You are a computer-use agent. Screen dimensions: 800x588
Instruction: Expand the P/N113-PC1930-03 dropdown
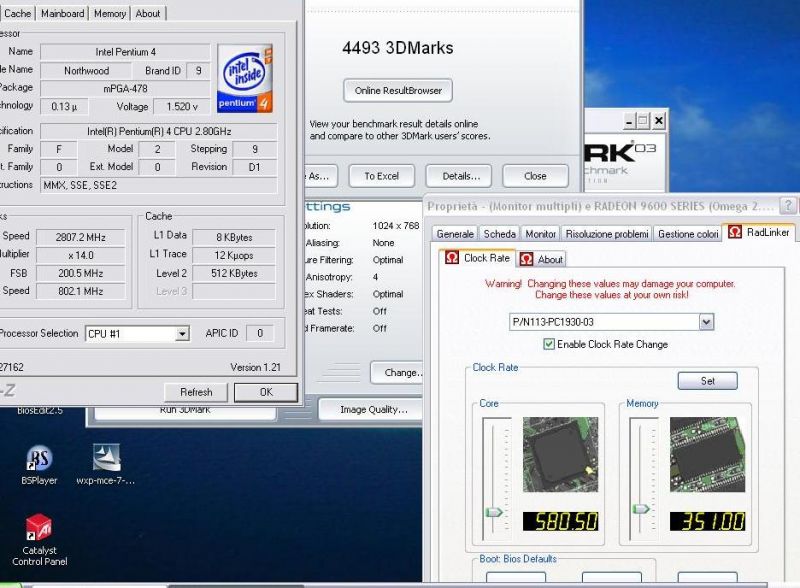tap(706, 322)
